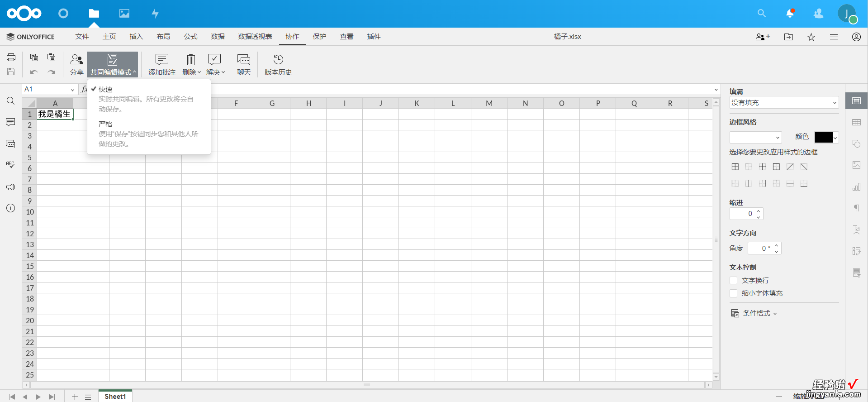The width and height of the screenshot is (868, 402).
Task: Click the save icon
Action: [x=11, y=72]
